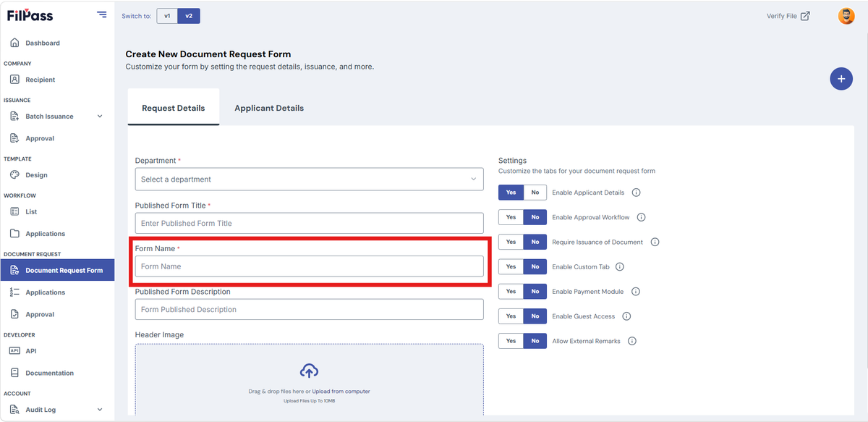This screenshot has width=868, height=422.
Task: Set Require Issuance of Document to Yes
Action: [511, 242]
